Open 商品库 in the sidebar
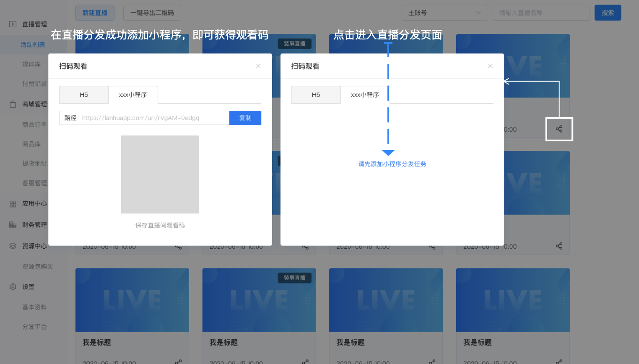This screenshot has height=364, width=639. tap(31, 144)
